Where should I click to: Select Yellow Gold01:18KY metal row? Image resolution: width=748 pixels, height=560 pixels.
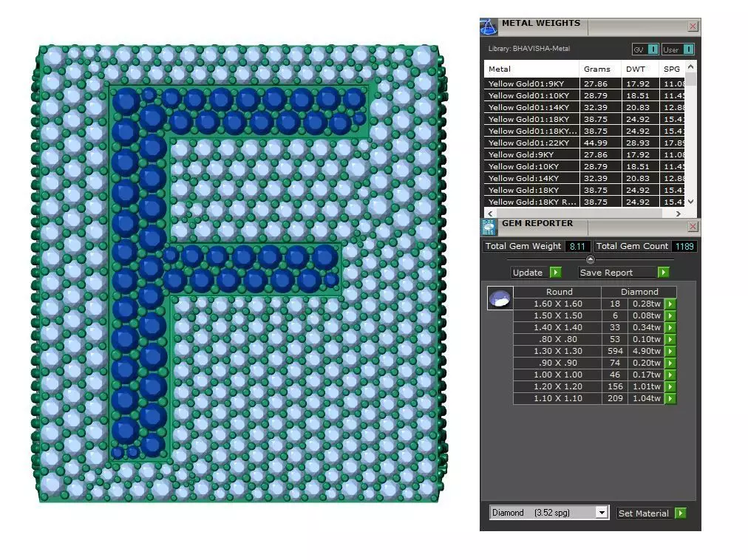click(x=585, y=119)
